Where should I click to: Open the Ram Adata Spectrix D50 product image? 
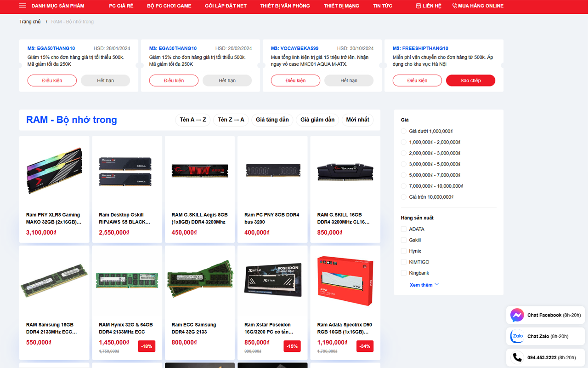pos(345,281)
